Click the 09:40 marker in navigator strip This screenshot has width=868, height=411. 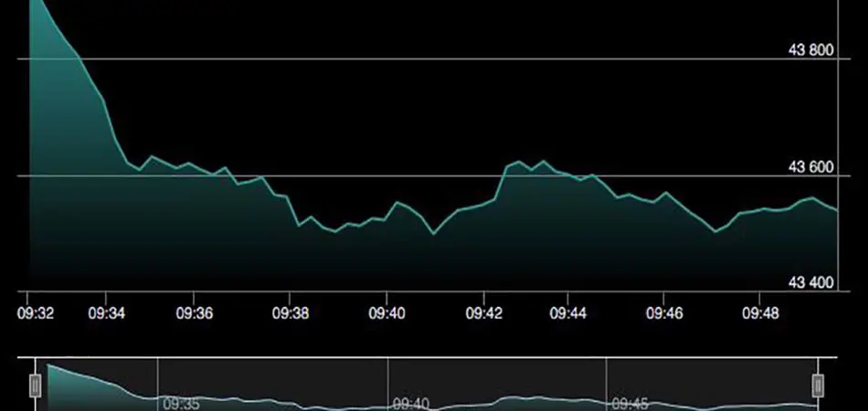(x=409, y=403)
